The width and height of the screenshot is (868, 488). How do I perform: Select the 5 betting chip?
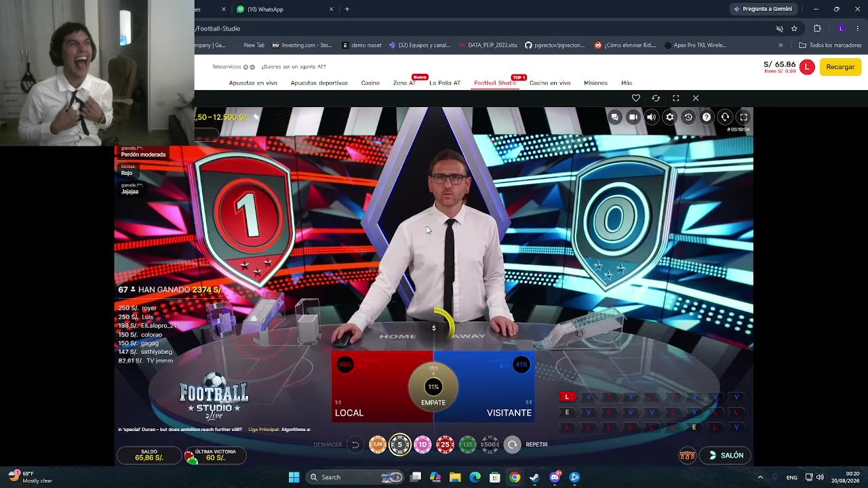click(400, 445)
